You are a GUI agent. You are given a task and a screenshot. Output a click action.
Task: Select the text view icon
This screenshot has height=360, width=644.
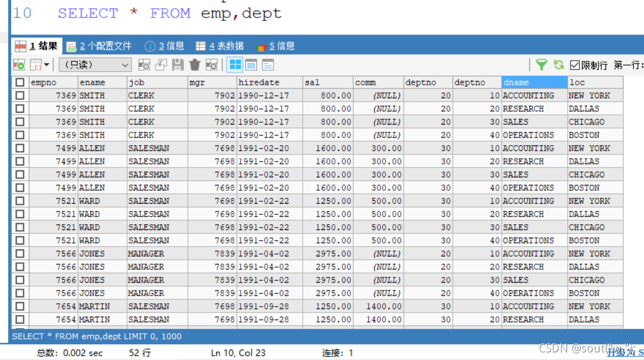[268, 65]
